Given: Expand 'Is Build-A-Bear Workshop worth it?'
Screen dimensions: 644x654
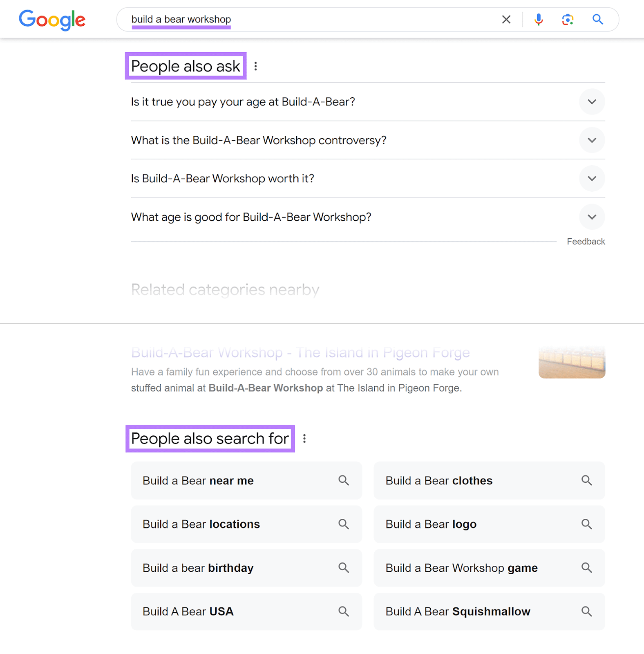Looking at the screenshot, I should click(x=592, y=179).
